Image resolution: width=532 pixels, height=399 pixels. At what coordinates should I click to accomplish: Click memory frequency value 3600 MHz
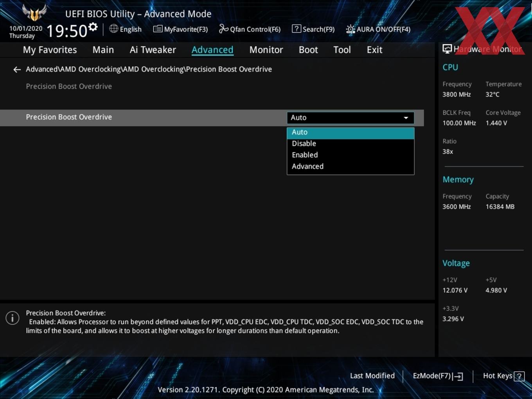pyautogui.click(x=457, y=207)
